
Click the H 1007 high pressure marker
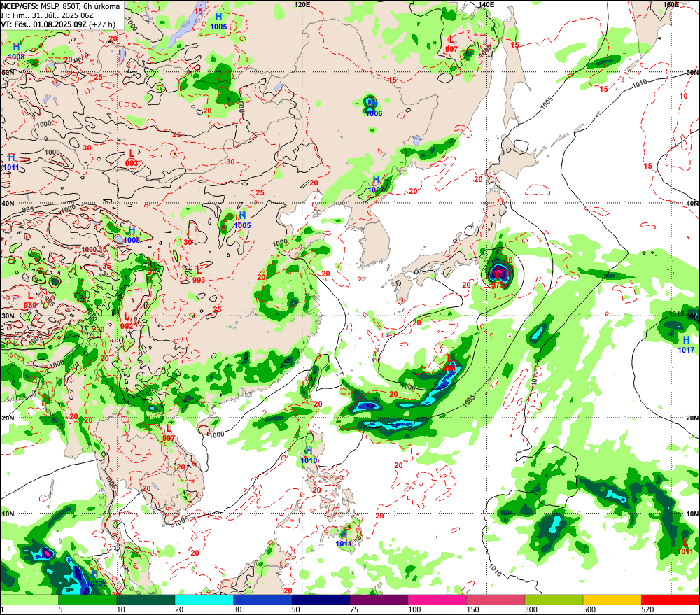pos(376,184)
